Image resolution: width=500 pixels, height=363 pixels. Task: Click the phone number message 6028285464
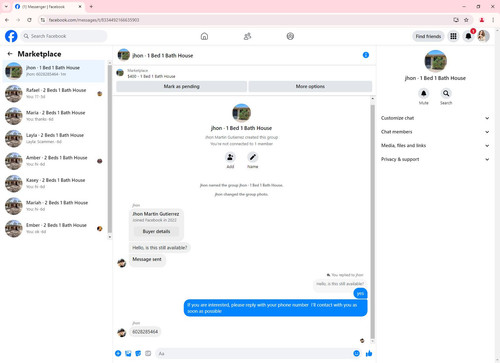click(145, 332)
